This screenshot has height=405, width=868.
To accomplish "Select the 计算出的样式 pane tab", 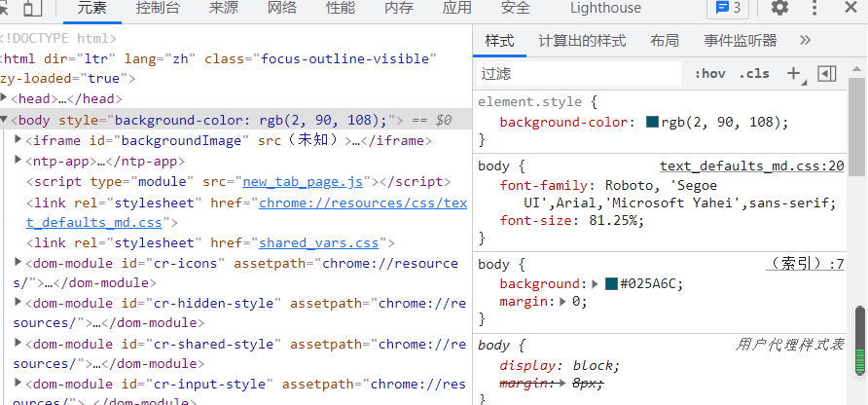I will click(582, 41).
